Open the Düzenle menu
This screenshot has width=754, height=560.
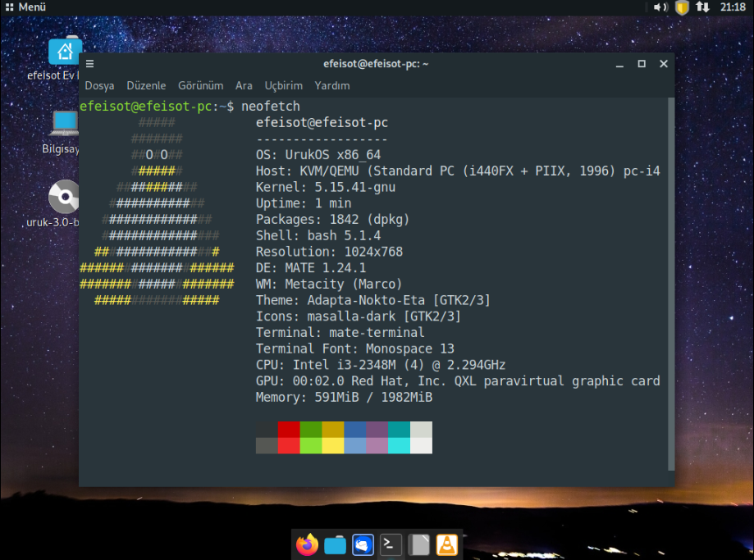click(x=146, y=85)
